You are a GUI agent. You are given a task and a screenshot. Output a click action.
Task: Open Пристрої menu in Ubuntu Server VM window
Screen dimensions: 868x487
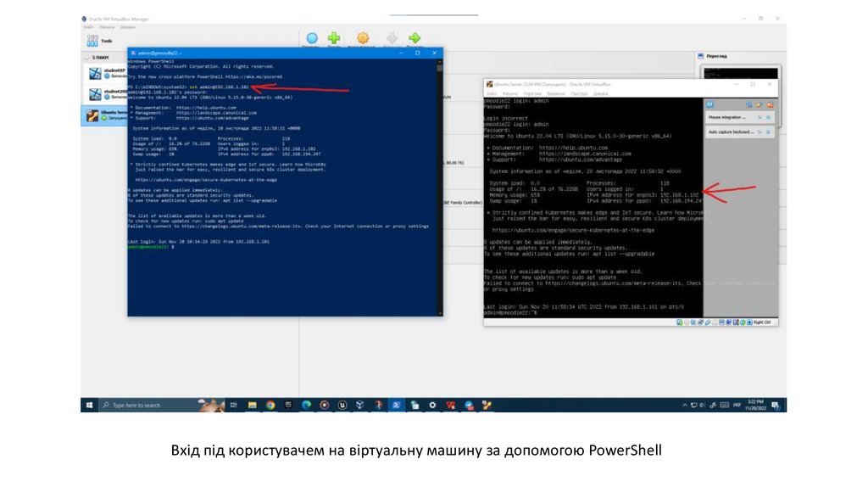pos(579,93)
